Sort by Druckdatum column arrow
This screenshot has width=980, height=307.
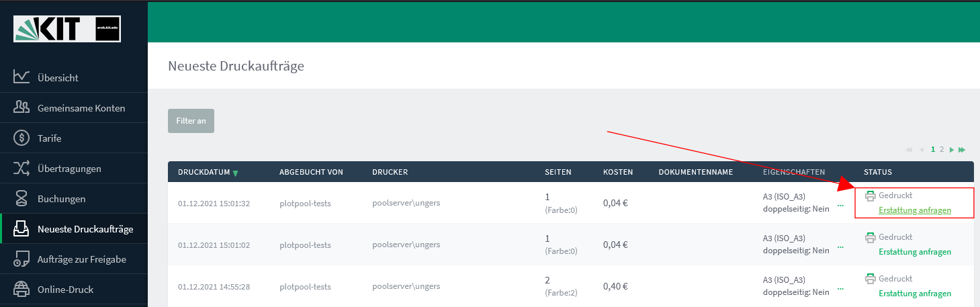coord(235,173)
